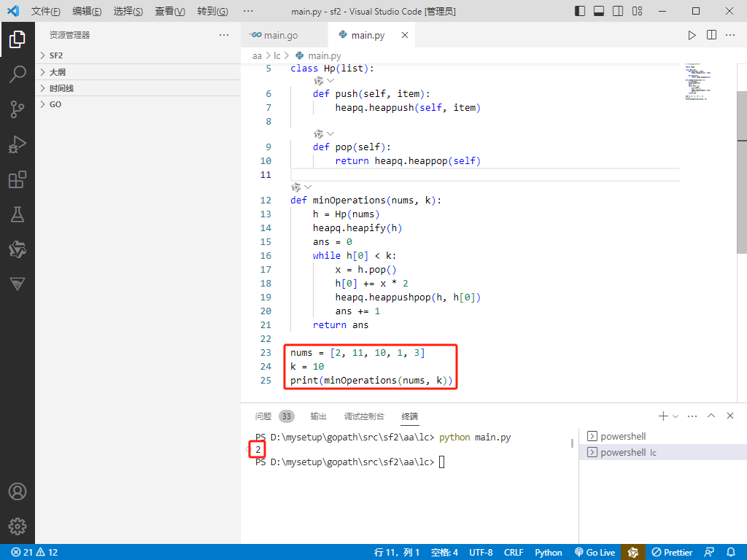Open Notifications with the bell icon
This screenshot has height=560, width=747.
[x=731, y=553]
